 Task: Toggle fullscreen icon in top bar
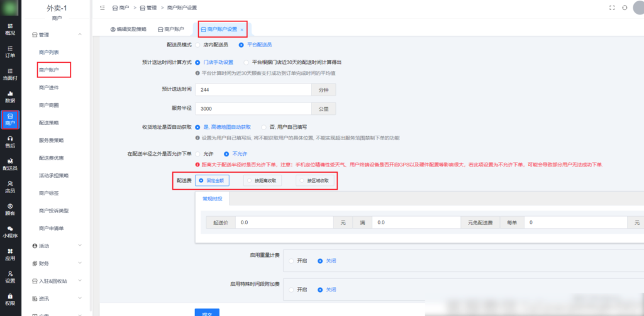pyautogui.click(x=612, y=8)
